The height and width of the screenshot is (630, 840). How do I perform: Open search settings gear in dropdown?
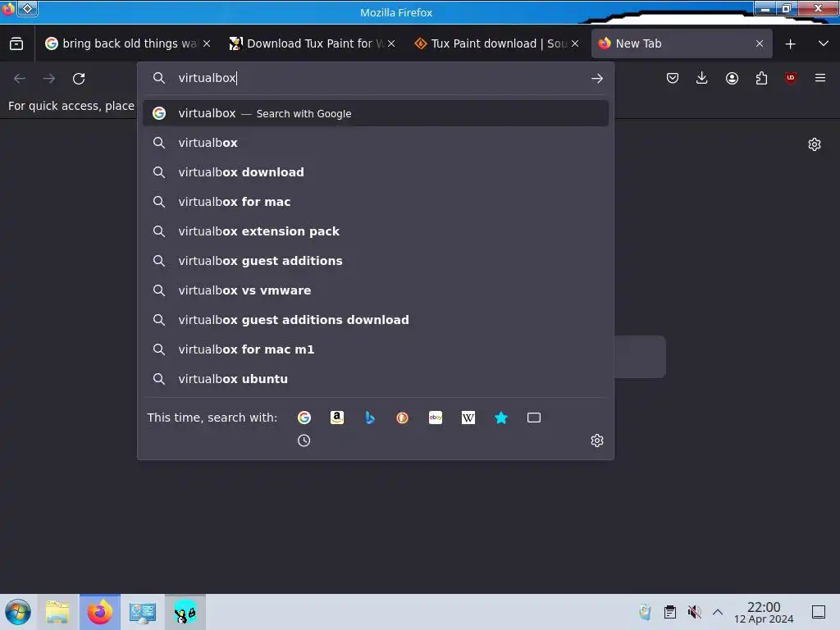[x=597, y=441]
